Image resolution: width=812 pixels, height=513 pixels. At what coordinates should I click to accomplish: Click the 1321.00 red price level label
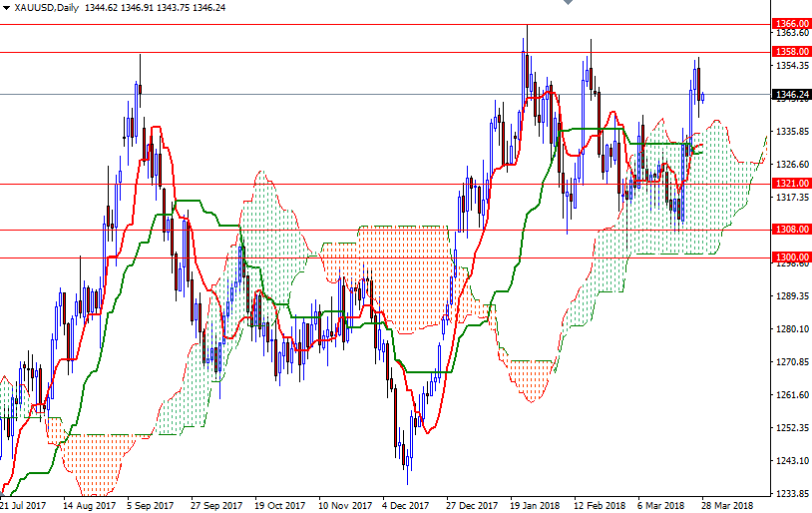coord(791,183)
